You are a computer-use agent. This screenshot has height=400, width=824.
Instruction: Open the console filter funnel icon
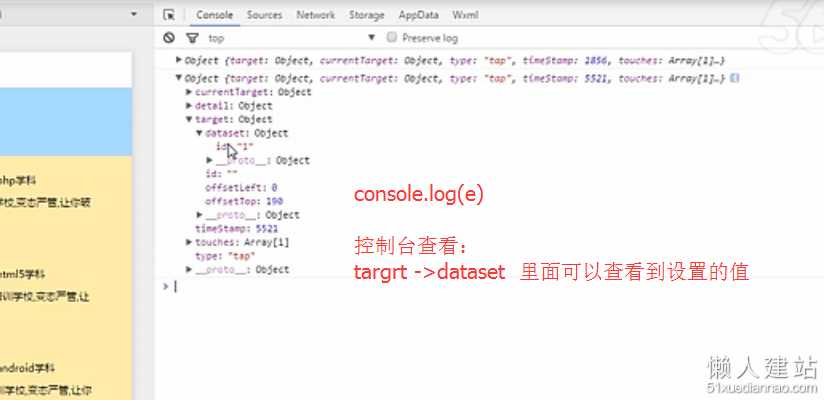(x=192, y=38)
